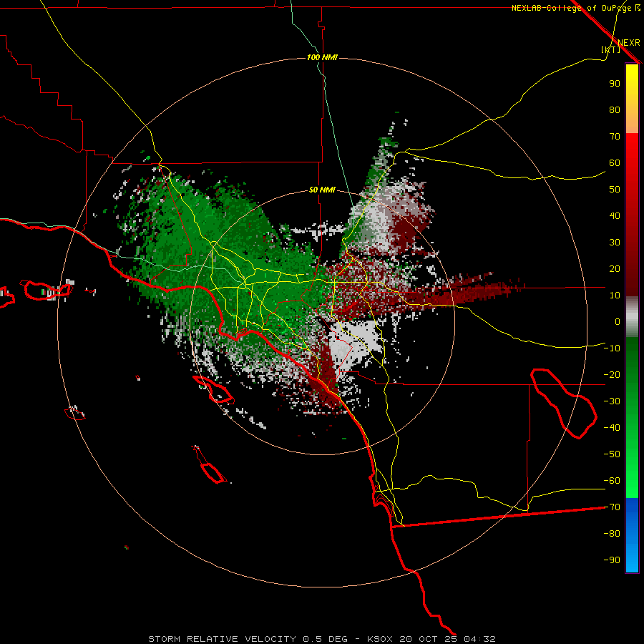
Task: Click the -90 value on velocity scale
Action: coord(612,560)
